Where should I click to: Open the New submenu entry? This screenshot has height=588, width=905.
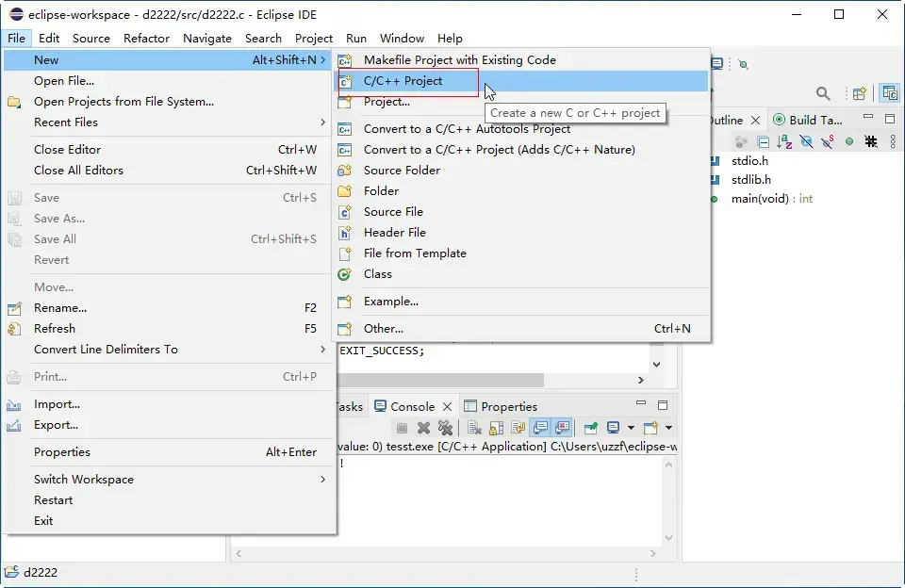[x=169, y=60]
